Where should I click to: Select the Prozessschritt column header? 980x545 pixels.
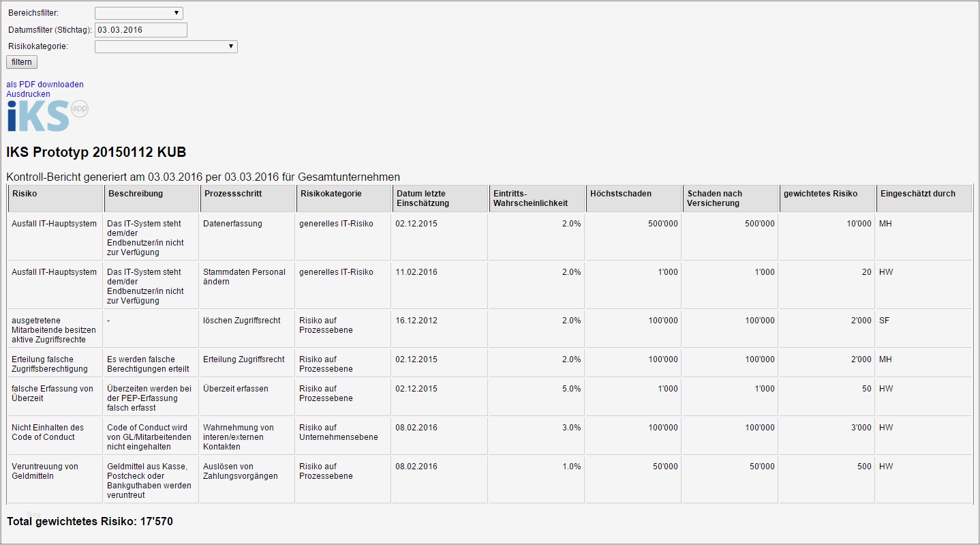click(232, 194)
